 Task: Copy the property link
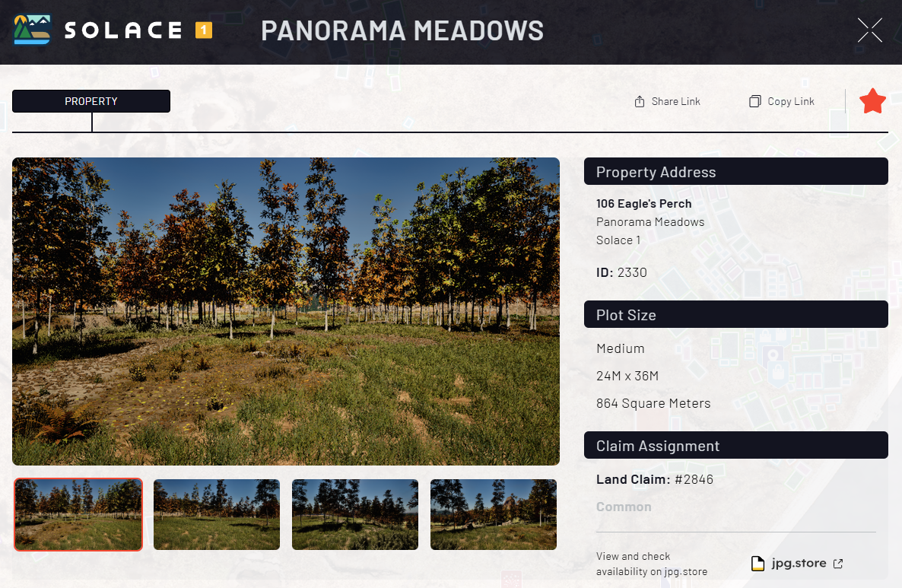[x=782, y=102]
